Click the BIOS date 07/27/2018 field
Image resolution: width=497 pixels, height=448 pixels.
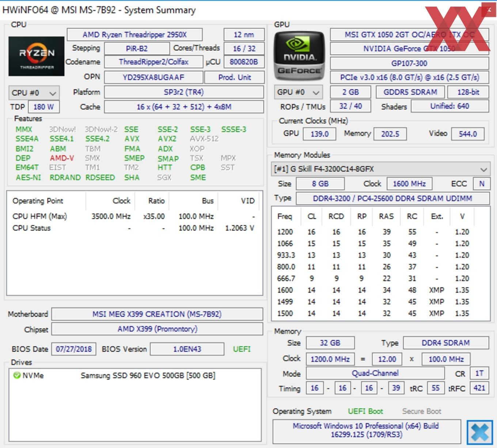(x=74, y=349)
